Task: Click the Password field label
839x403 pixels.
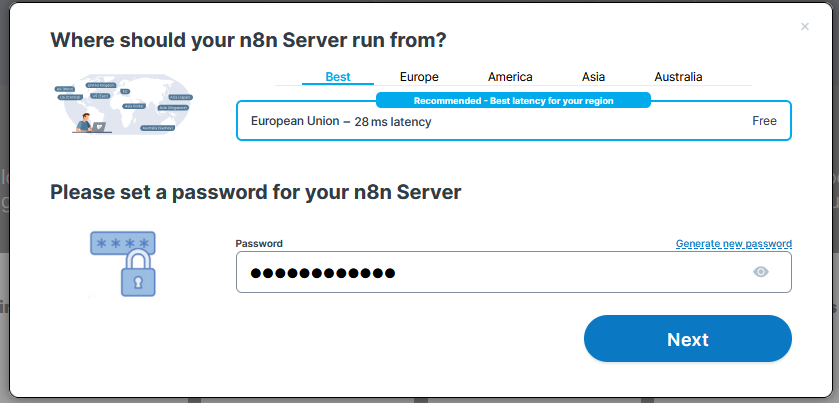Action: (x=259, y=244)
